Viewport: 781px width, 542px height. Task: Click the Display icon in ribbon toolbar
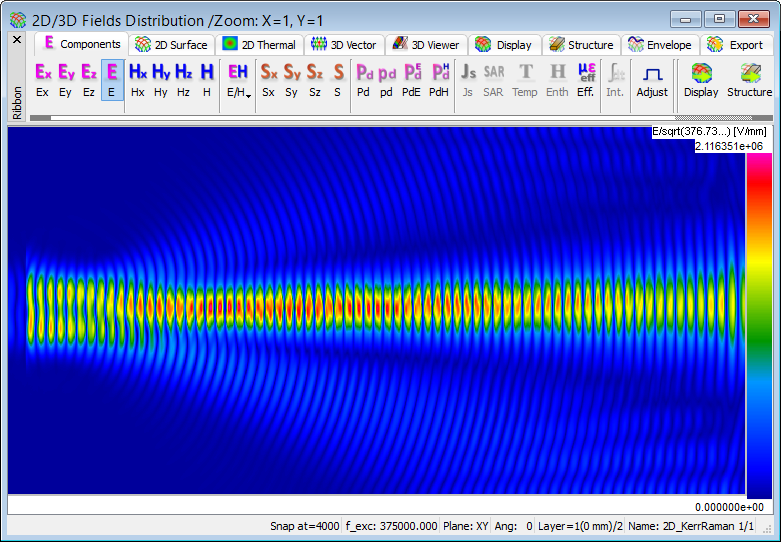701,79
